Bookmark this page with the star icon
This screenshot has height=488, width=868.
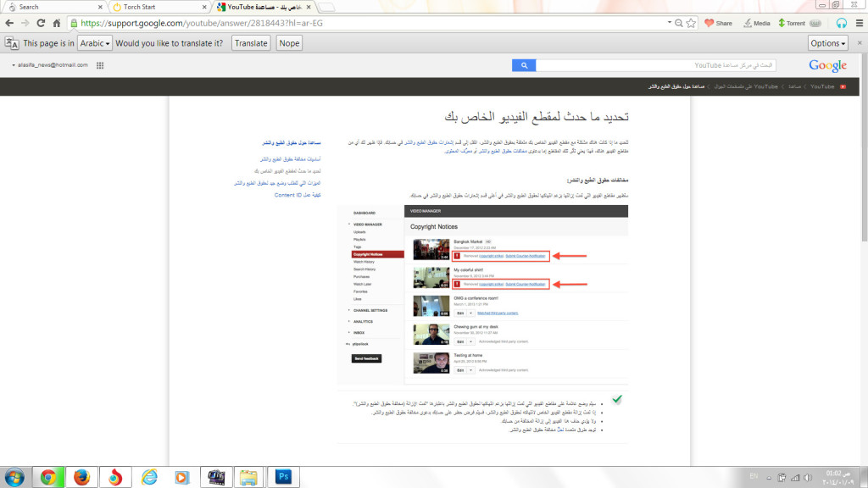[691, 23]
